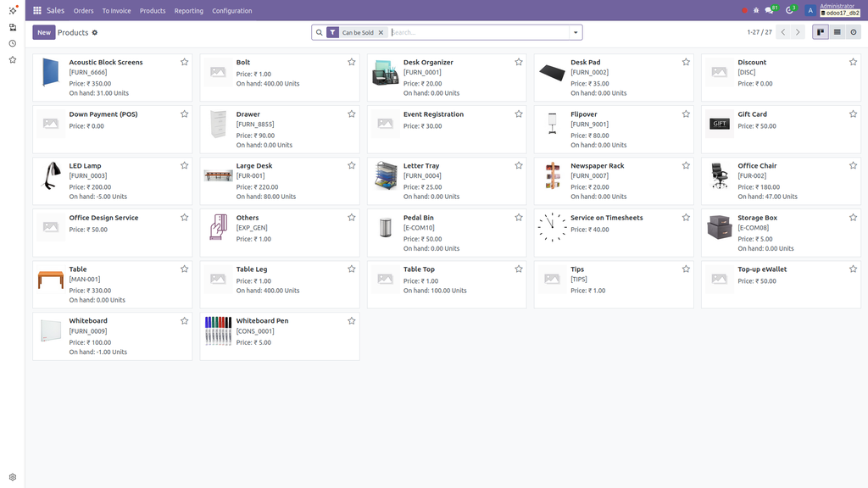Image resolution: width=868 pixels, height=488 pixels.
Task: Toggle favorite star on Desk Pad
Action: click(686, 62)
